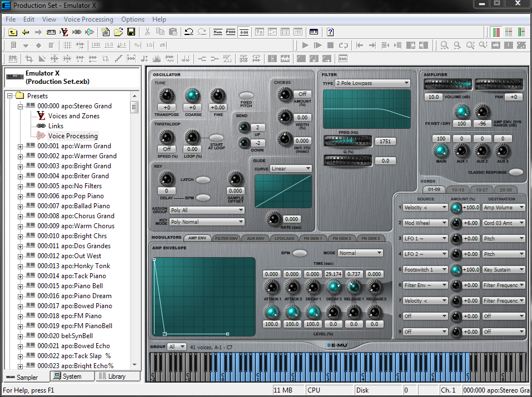The width and height of the screenshot is (532, 397).
Task: Open the cord 5 'Key Sustain' destination dropdown
Action: click(x=504, y=269)
